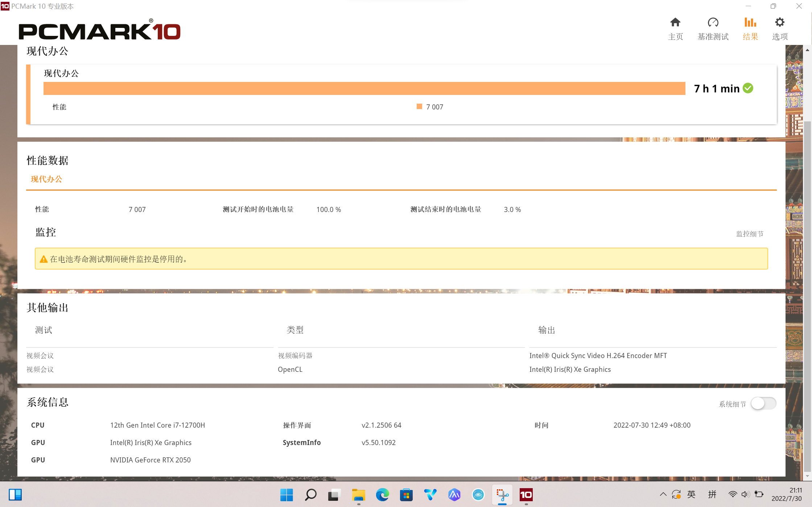Screen dimensions: 812x507
Task: Click the scrollbar up arrow
Action: (x=807, y=50)
